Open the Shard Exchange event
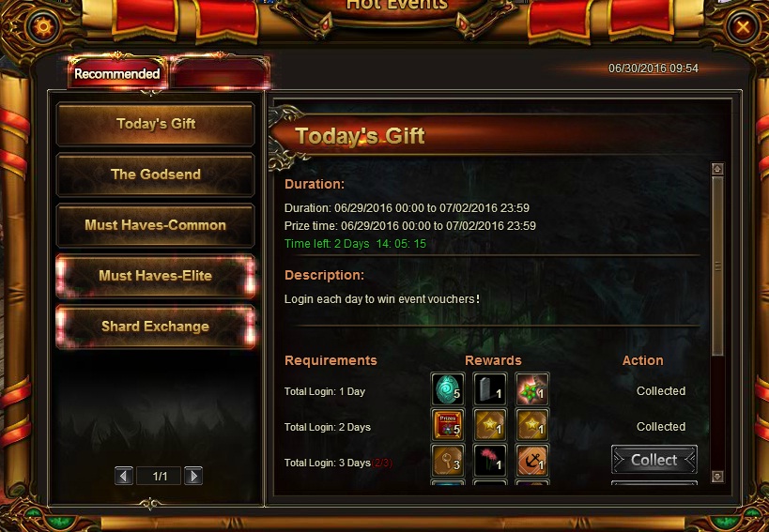Image resolution: width=769 pixels, height=532 pixels. (156, 327)
